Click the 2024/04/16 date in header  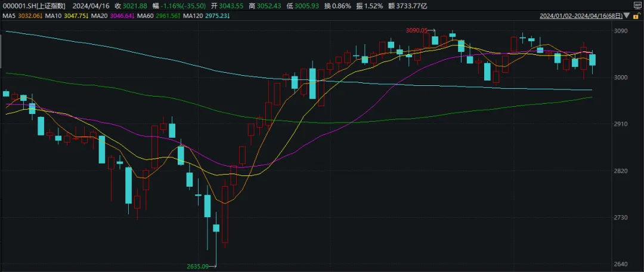86,6
